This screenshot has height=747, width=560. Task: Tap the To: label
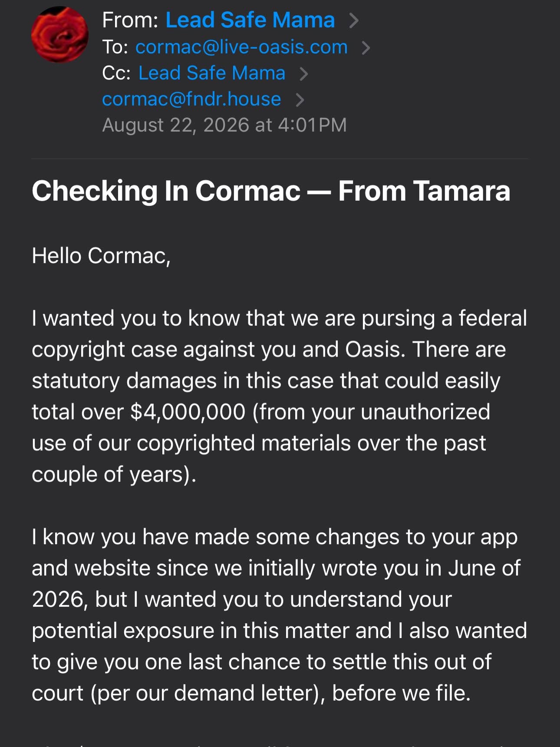pyautogui.click(x=115, y=47)
